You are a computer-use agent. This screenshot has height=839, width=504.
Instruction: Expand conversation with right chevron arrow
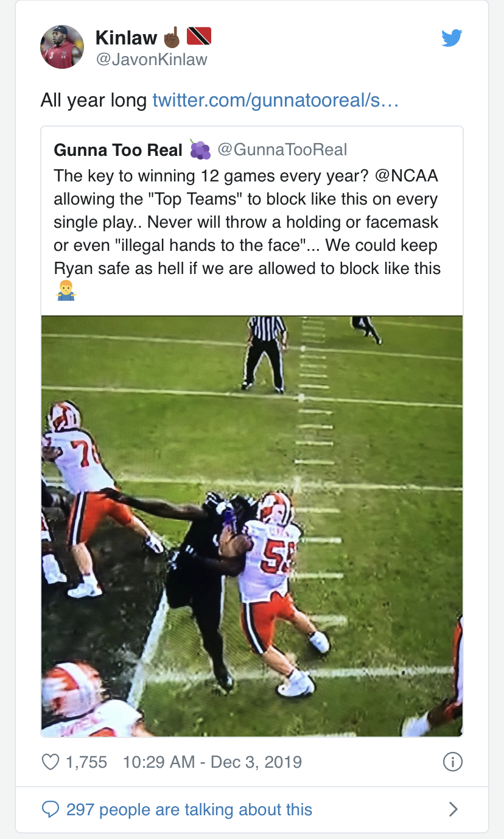click(453, 809)
